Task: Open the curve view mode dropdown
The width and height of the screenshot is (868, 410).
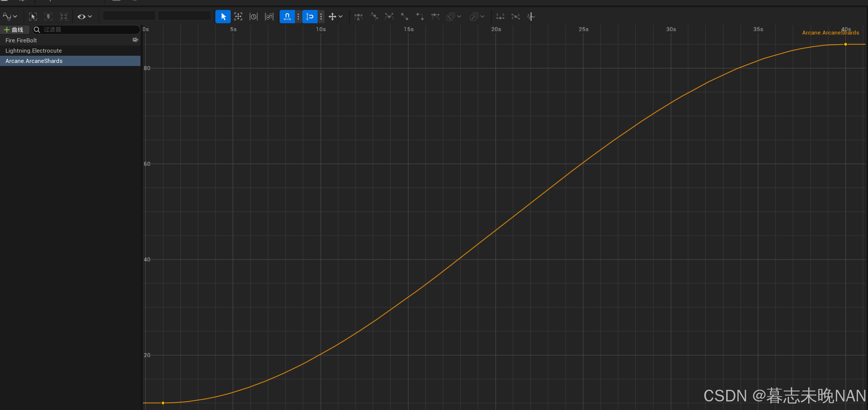Action: pos(10,16)
